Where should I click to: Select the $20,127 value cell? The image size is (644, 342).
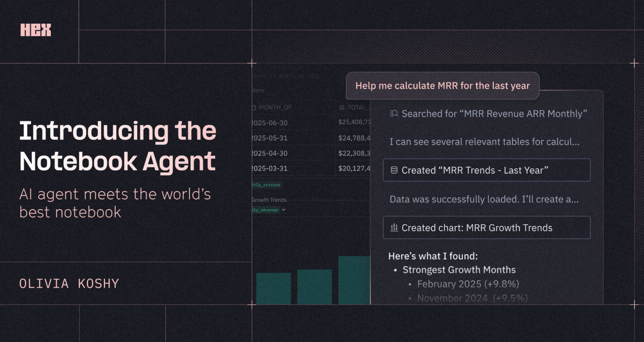coord(354,168)
